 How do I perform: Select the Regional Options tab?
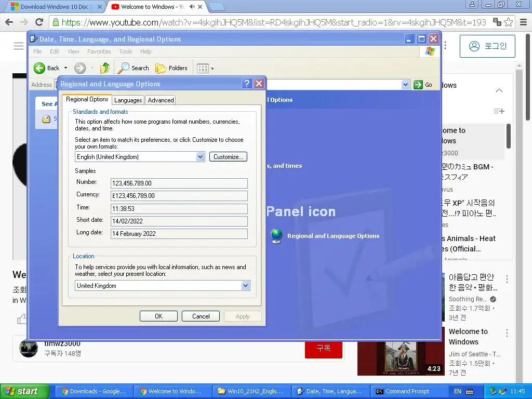[x=87, y=99]
